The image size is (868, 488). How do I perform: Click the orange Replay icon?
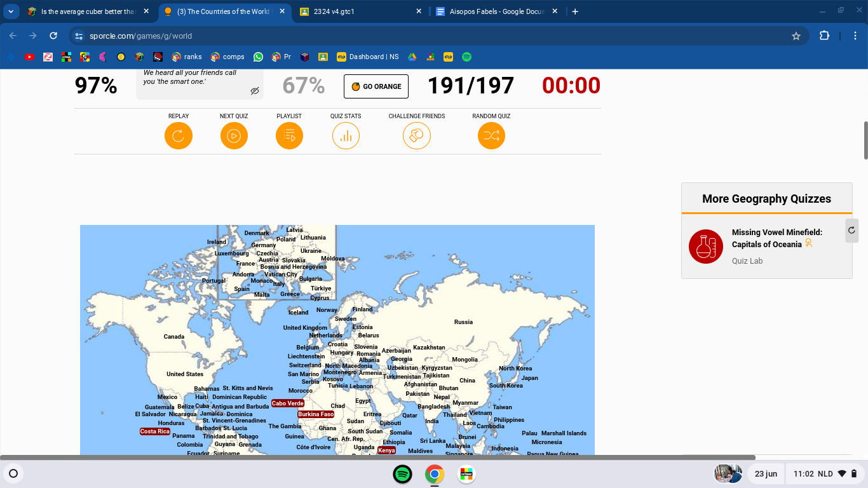coord(178,135)
